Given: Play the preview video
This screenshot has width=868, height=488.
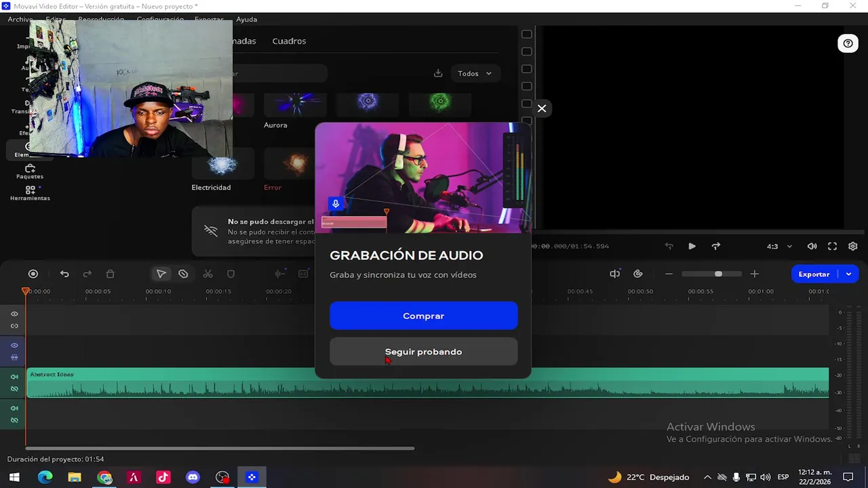Looking at the screenshot, I should point(692,246).
